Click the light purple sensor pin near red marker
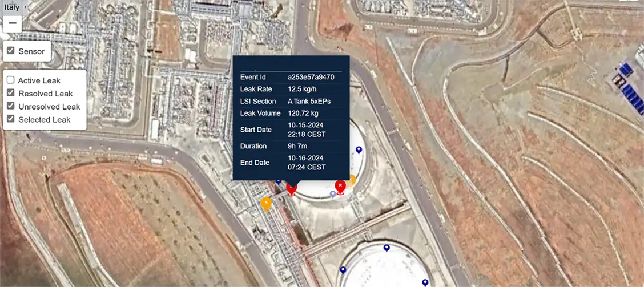The image size is (644, 287). click(333, 194)
